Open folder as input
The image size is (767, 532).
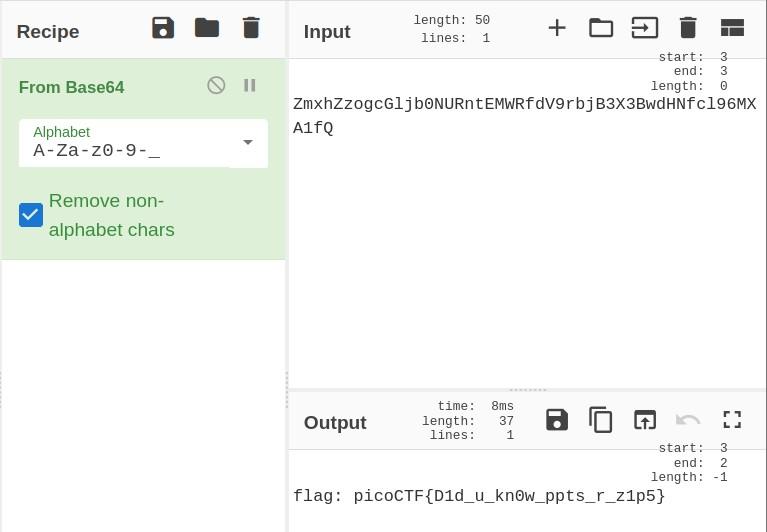point(601,28)
